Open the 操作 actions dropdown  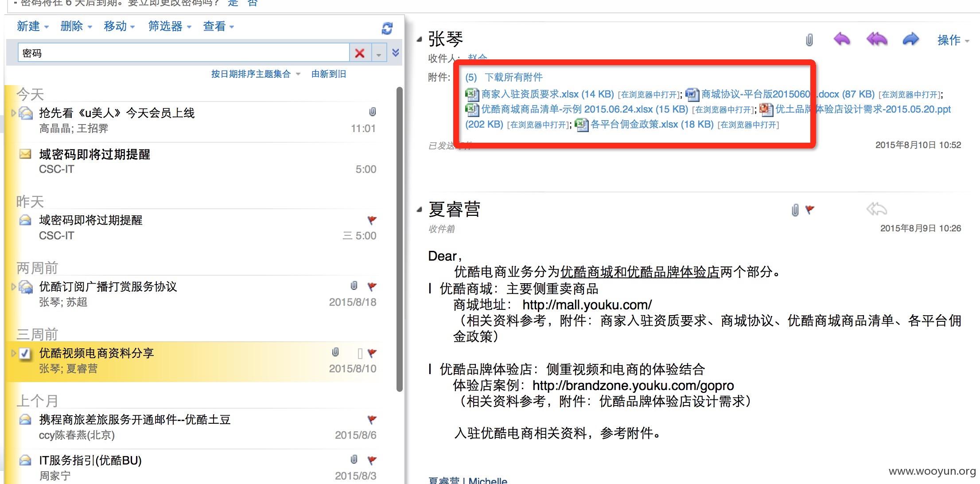(x=953, y=40)
